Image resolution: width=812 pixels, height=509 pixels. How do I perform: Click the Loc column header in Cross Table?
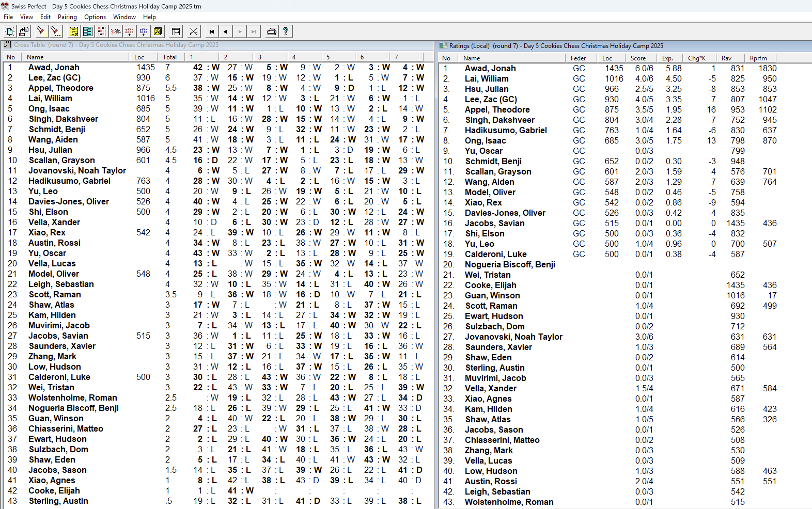click(144, 57)
